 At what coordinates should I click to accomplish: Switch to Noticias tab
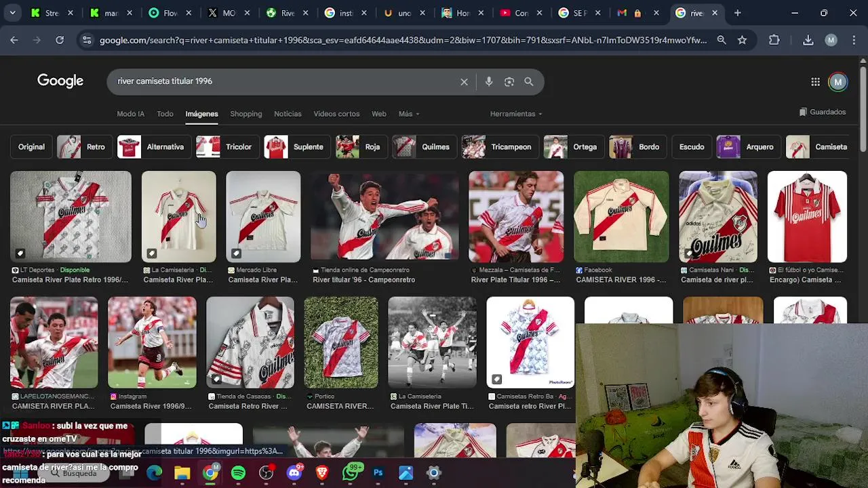(x=288, y=114)
